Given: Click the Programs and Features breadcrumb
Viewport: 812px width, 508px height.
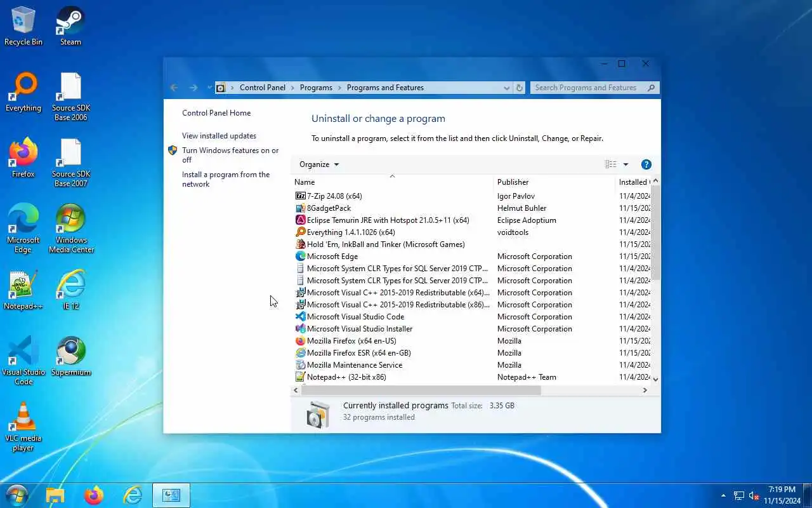Looking at the screenshot, I should click(x=385, y=88).
